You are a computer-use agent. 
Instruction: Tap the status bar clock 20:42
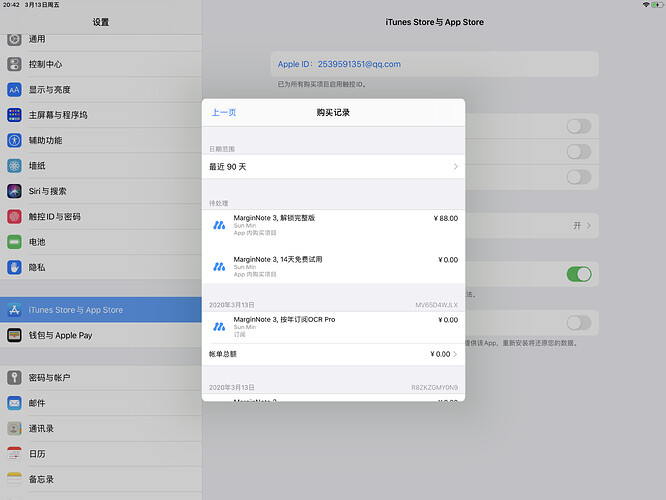pos(11,5)
